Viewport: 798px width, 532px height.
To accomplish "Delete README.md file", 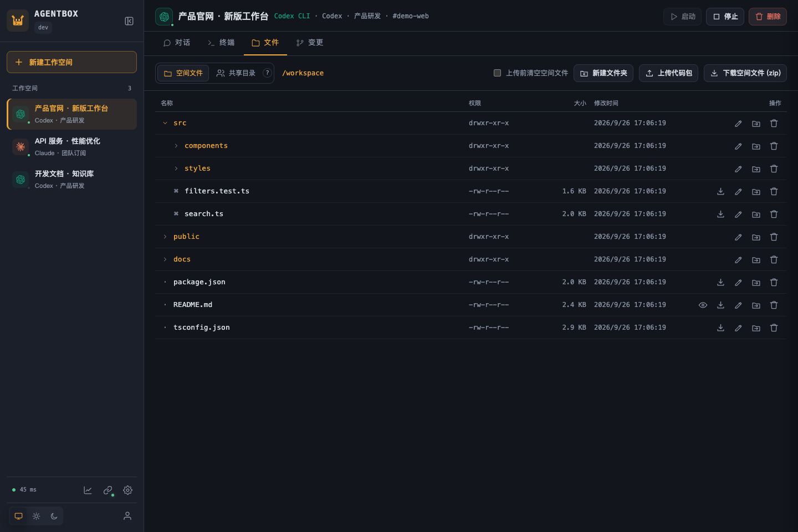I will click(x=774, y=305).
